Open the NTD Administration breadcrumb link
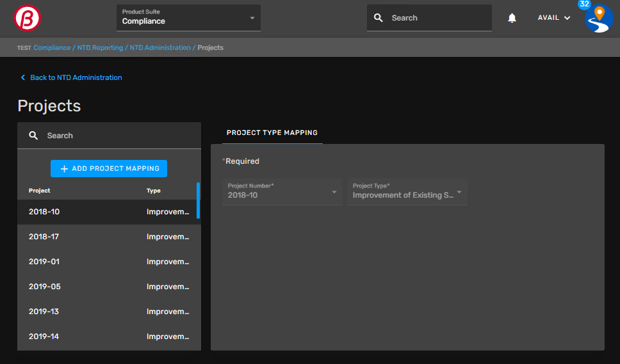Image resolution: width=620 pixels, height=364 pixels. [160, 47]
